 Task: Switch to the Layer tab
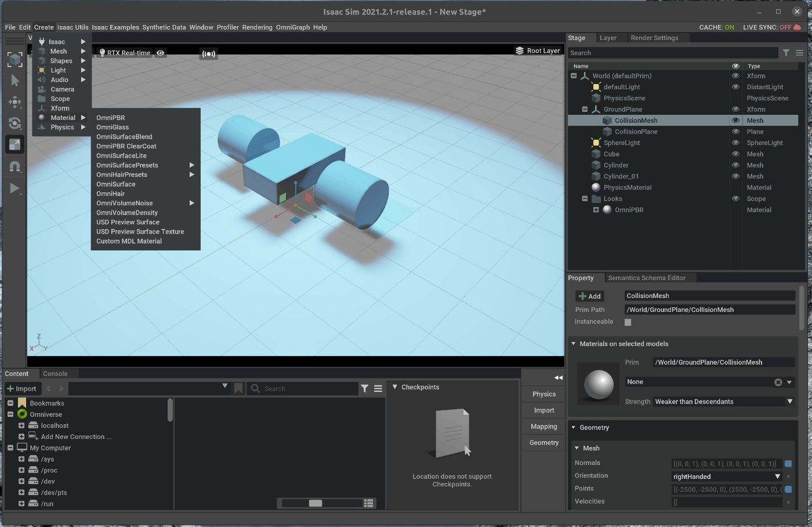[x=608, y=38]
